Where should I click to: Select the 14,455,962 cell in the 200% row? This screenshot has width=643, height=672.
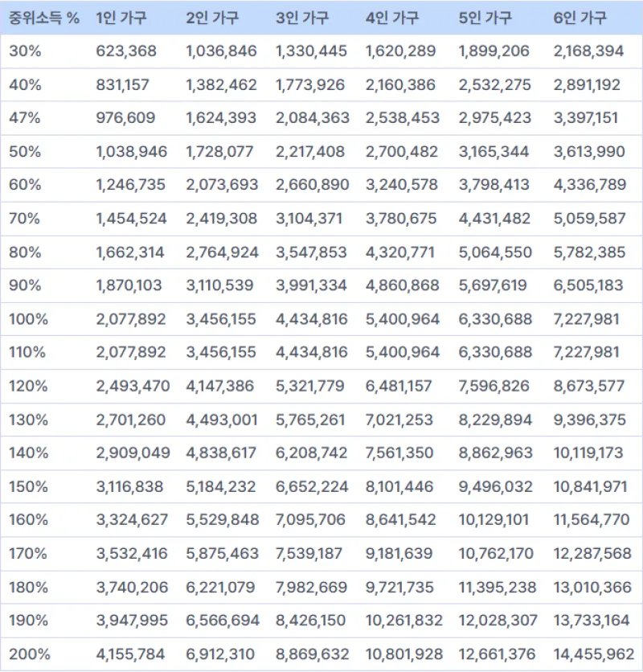(593, 654)
